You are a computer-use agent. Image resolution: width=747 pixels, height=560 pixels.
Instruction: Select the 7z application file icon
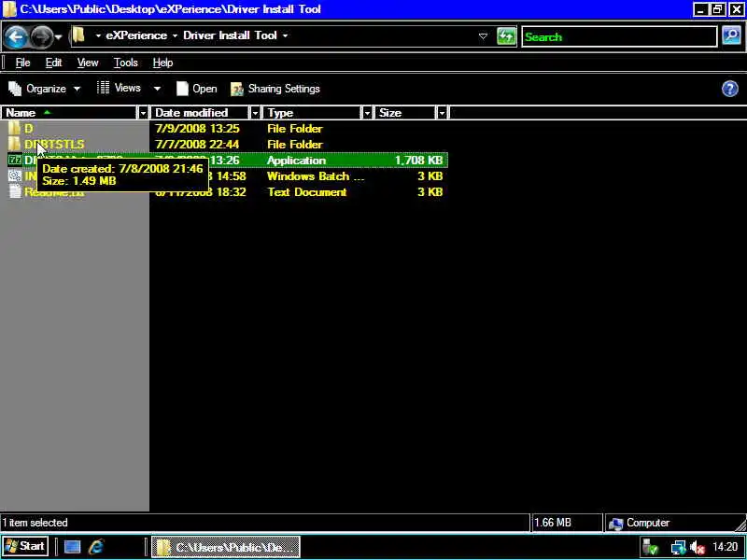tap(15, 160)
